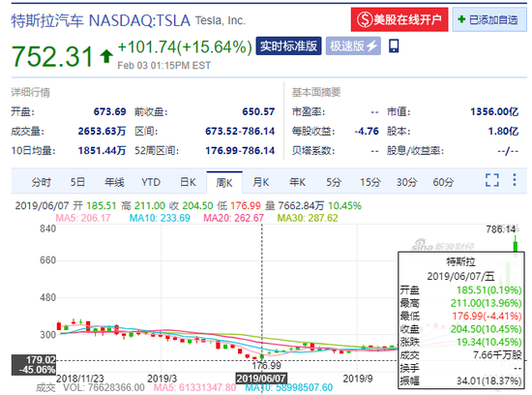Viewport: 532px width, 395px height.
Task: Click the volume value 2653.63万
Action: tap(102, 131)
